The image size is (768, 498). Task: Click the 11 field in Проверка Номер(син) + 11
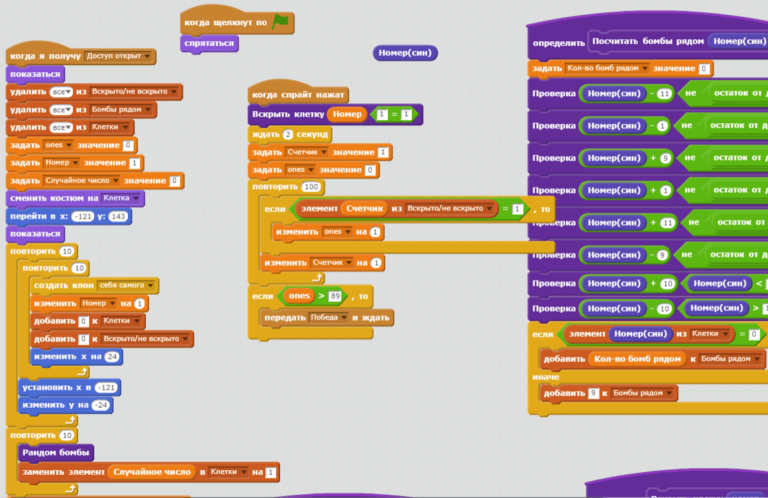click(668, 223)
